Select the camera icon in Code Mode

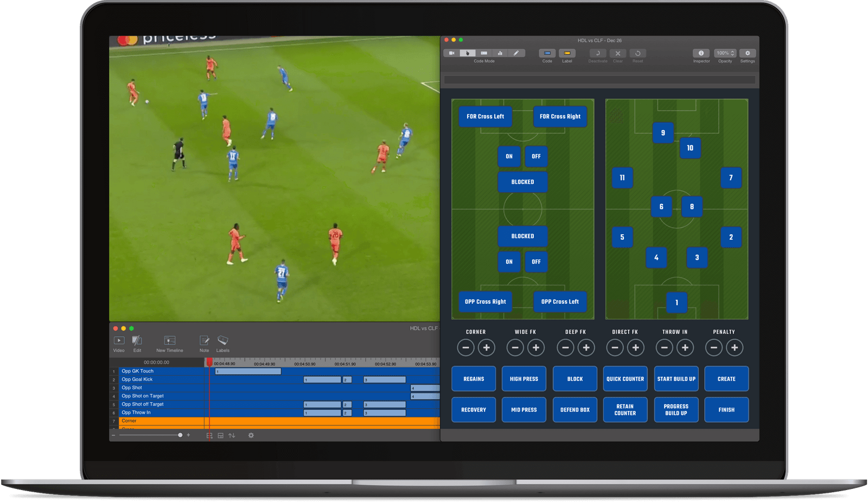click(x=452, y=53)
